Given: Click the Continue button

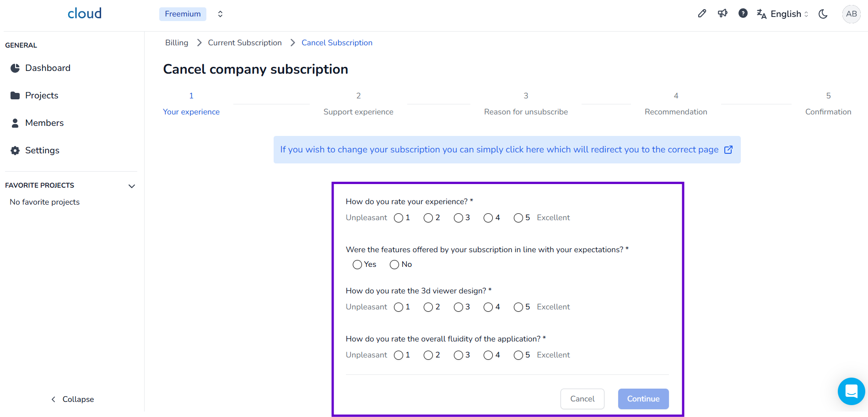Looking at the screenshot, I should (x=643, y=399).
